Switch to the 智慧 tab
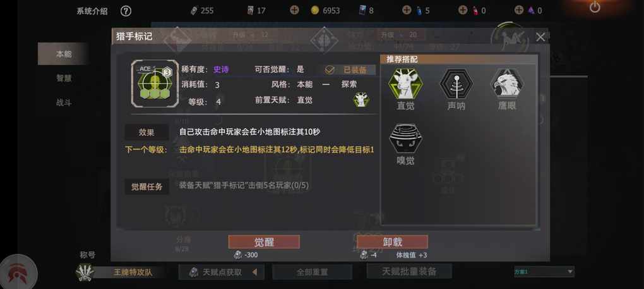 coord(64,78)
